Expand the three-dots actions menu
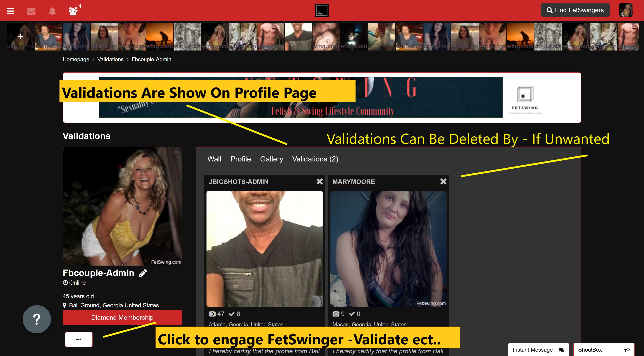Viewport: 644px width, 356px height. pyautogui.click(x=79, y=339)
